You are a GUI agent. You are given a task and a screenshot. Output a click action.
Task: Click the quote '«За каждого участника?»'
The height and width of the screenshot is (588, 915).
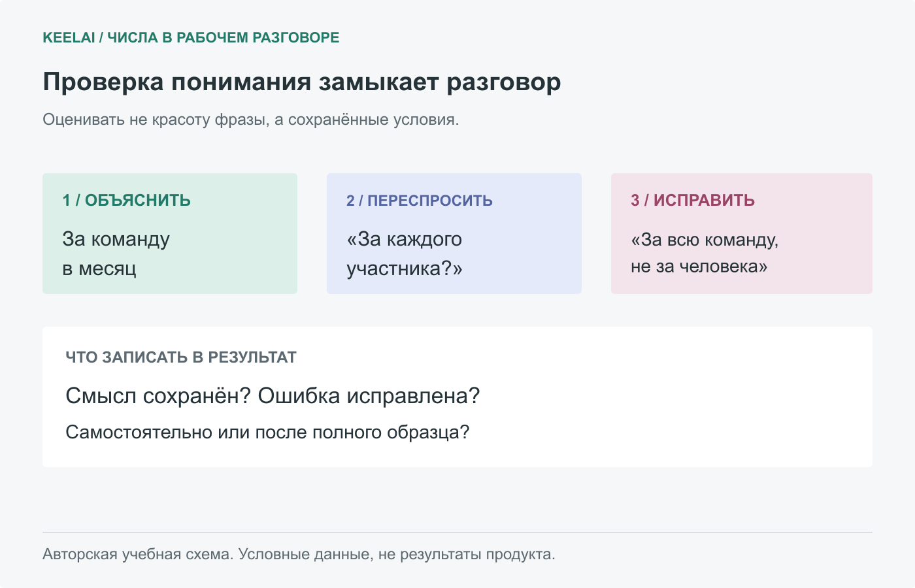pyautogui.click(x=405, y=253)
